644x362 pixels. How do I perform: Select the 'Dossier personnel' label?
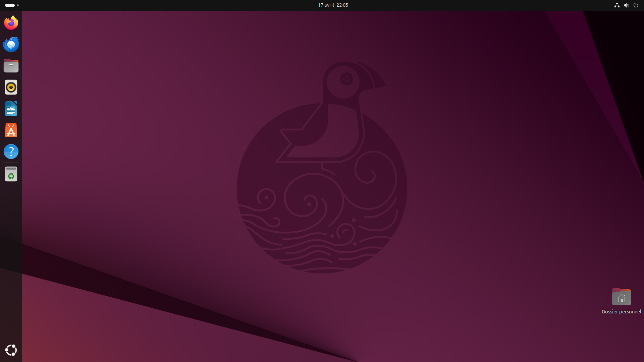pyautogui.click(x=621, y=312)
